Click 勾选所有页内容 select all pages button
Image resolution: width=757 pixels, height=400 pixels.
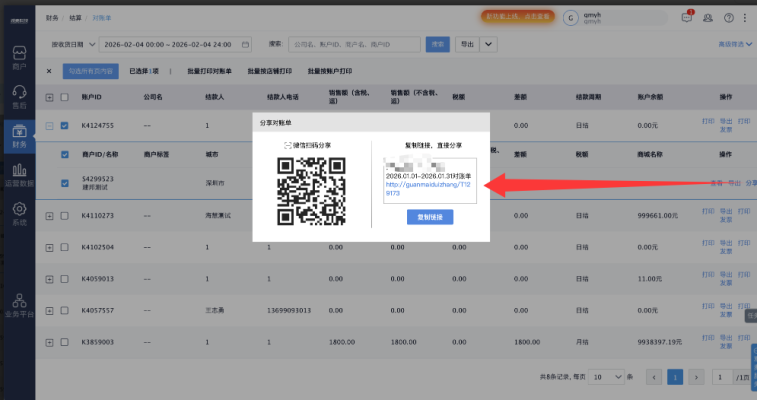tap(91, 71)
